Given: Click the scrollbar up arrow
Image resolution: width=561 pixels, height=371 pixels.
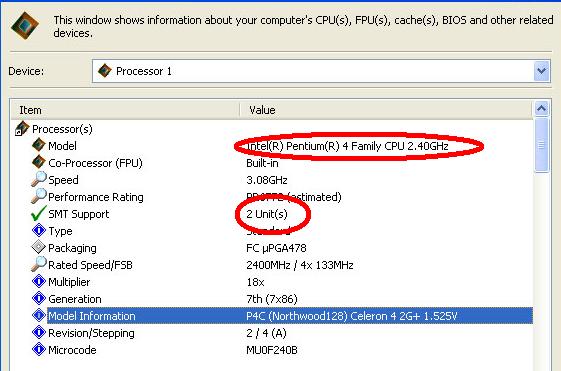Looking at the screenshot, I should coord(541,108).
